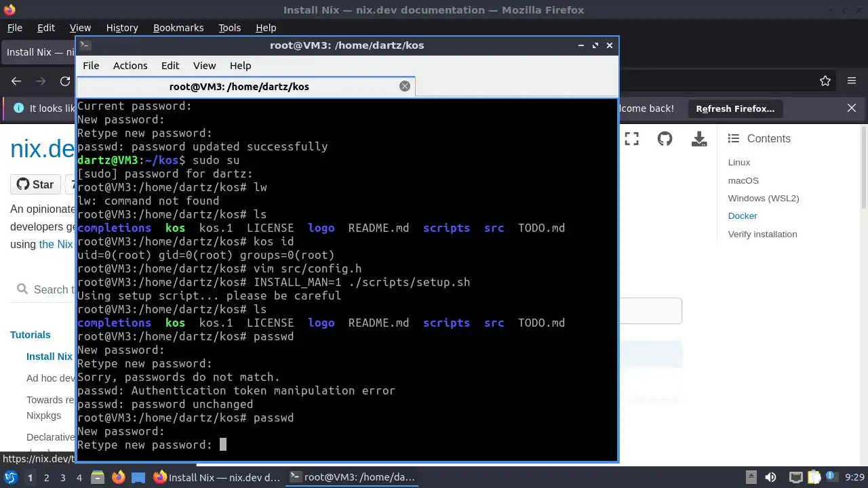Go back in Firefox with the back arrow
The image size is (868, 488).
[x=16, y=81]
